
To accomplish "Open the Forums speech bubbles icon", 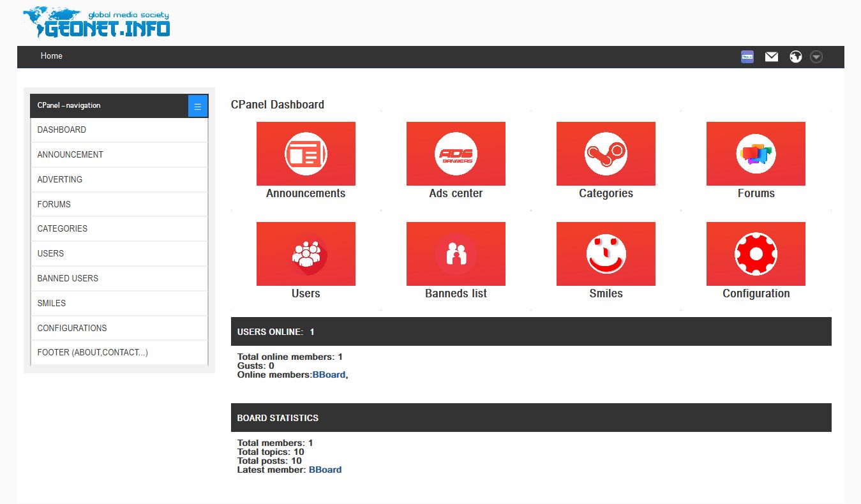I will click(756, 154).
